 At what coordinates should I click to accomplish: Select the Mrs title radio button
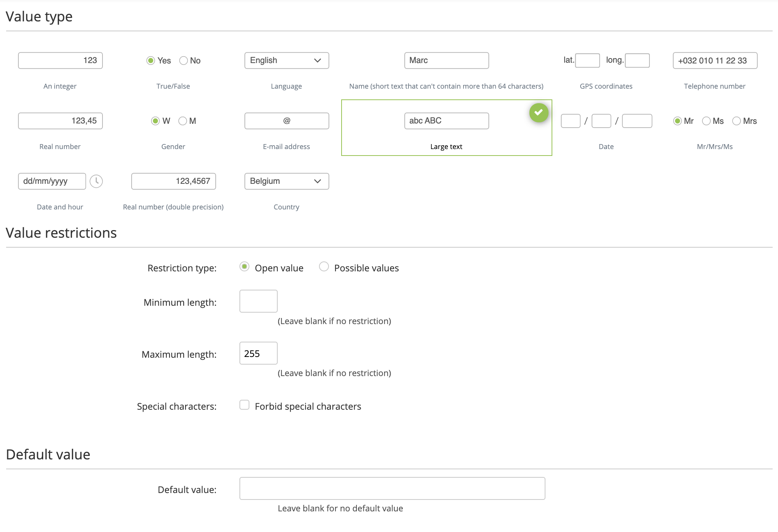pos(736,121)
